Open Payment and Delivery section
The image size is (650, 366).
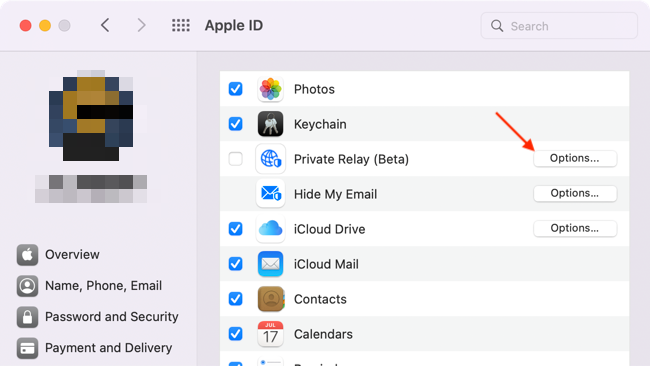108,348
